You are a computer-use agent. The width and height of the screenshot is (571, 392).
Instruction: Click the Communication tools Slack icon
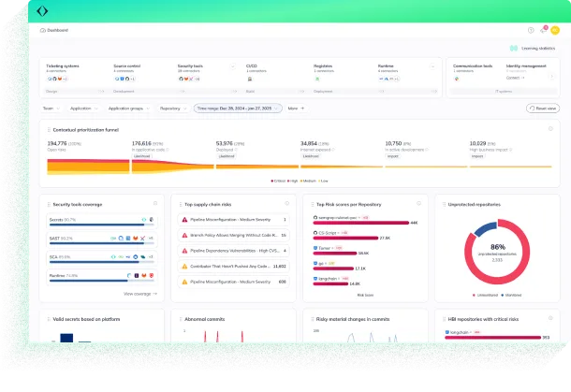click(457, 79)
